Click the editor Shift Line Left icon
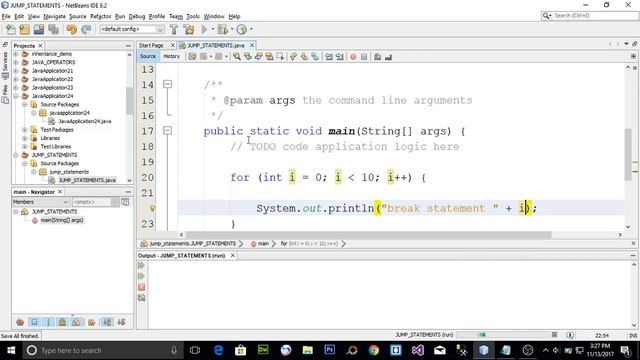Viewport: 640px width, 360px height. coord(329,57)
